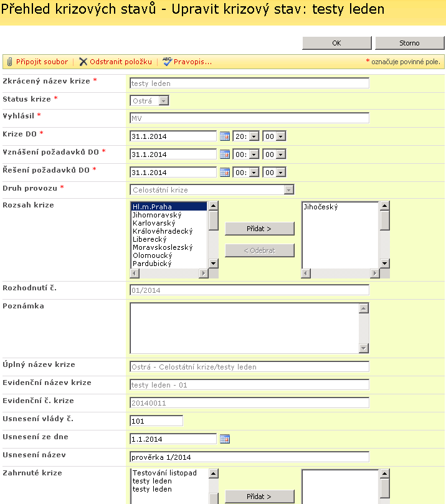Click Odstranit položku link

pos(121,62)
